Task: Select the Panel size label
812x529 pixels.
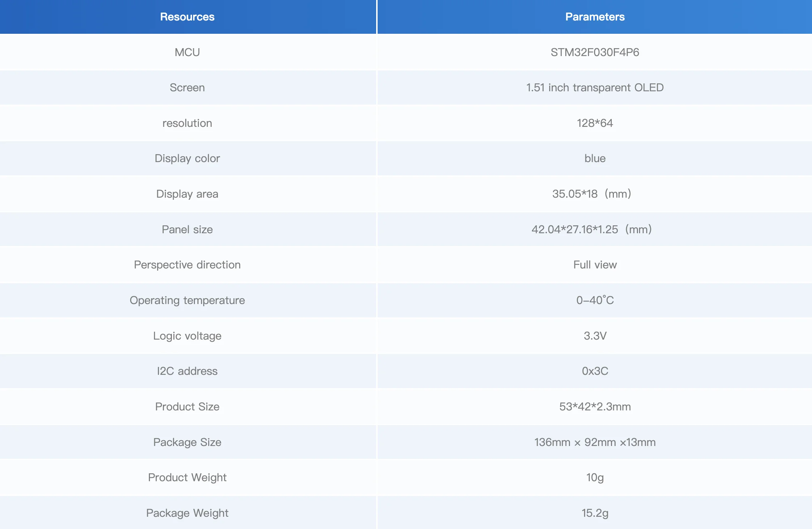Action: (187, 230)
